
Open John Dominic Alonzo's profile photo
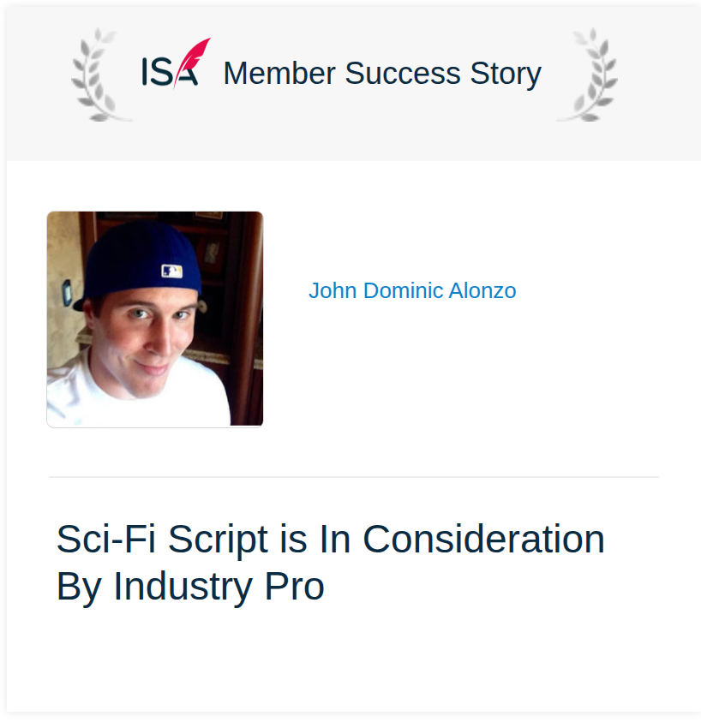(x=155, y=319)
